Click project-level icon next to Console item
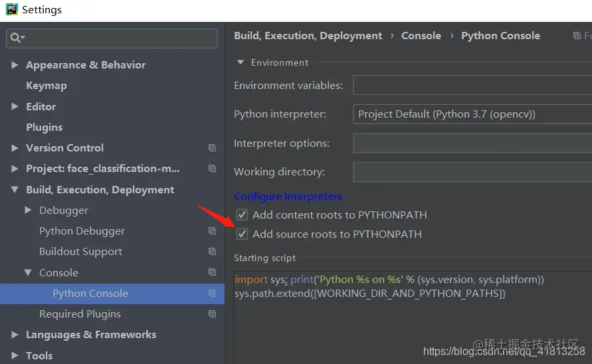This screenshot has height=364, width=592. pyautogui.click(x=212, y=272)
